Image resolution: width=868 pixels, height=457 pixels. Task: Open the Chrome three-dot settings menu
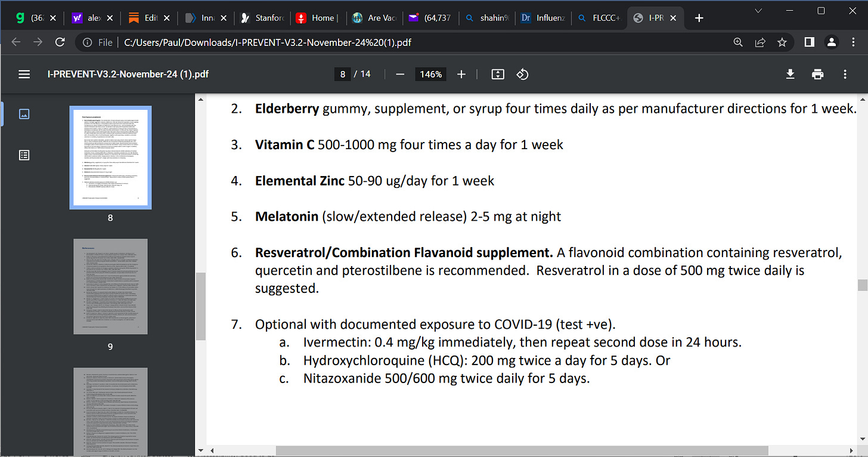(854, 42)
